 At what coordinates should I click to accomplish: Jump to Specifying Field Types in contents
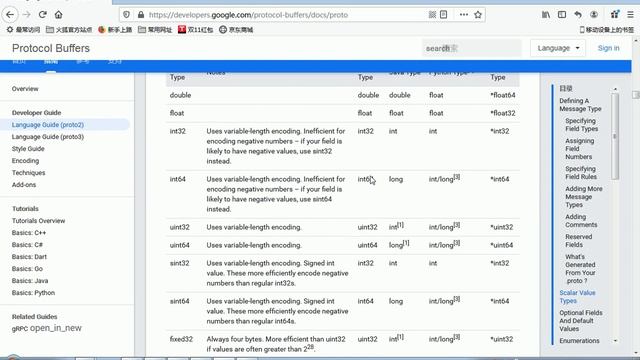[x=582, y=125]
